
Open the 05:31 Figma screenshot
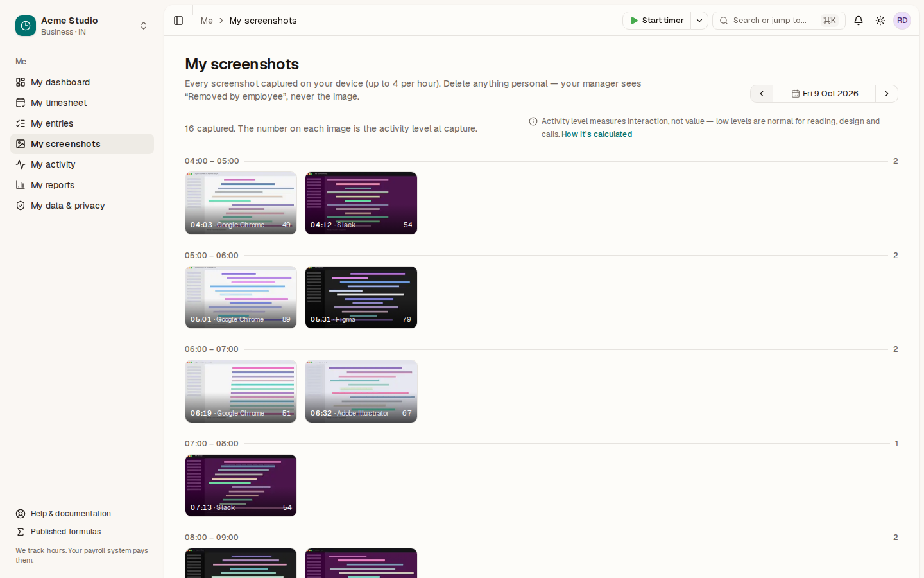(x=361, y=297)
